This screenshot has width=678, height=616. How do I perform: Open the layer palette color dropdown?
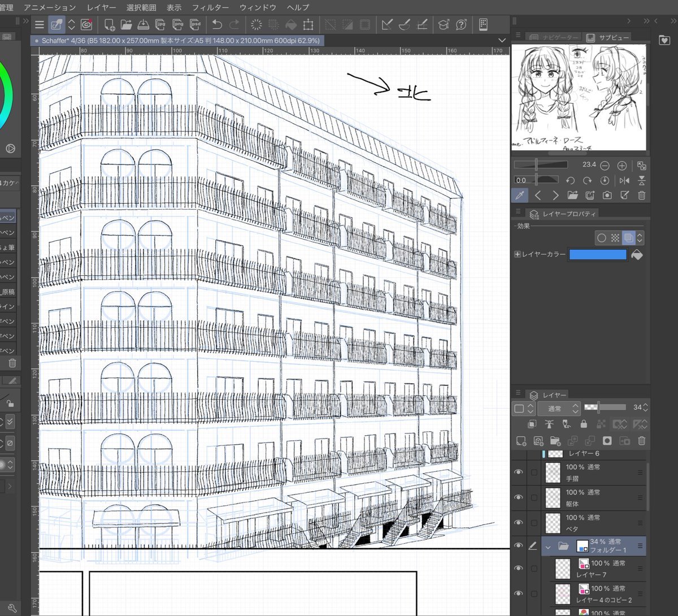(523, 408)
